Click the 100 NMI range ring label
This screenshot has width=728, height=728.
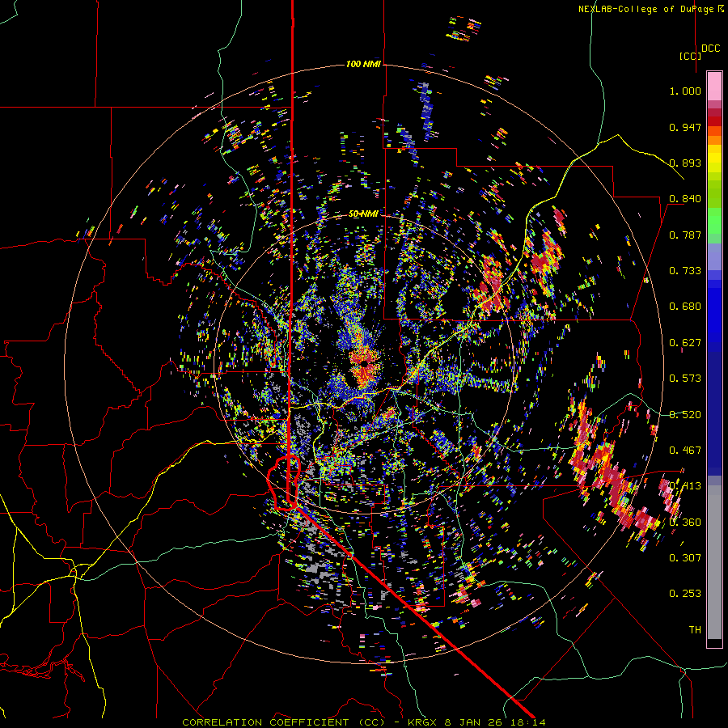point(363,64)
